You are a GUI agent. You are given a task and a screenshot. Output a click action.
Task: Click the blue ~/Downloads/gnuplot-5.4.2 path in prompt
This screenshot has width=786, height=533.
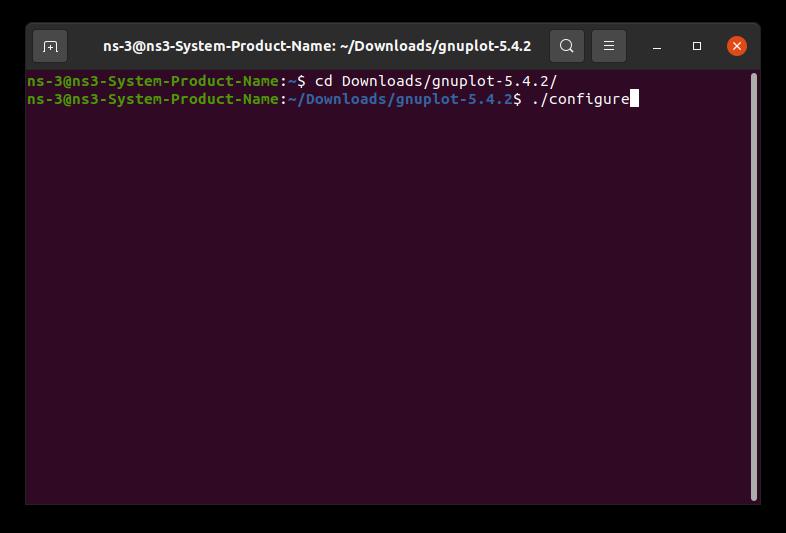click(400, 99)
